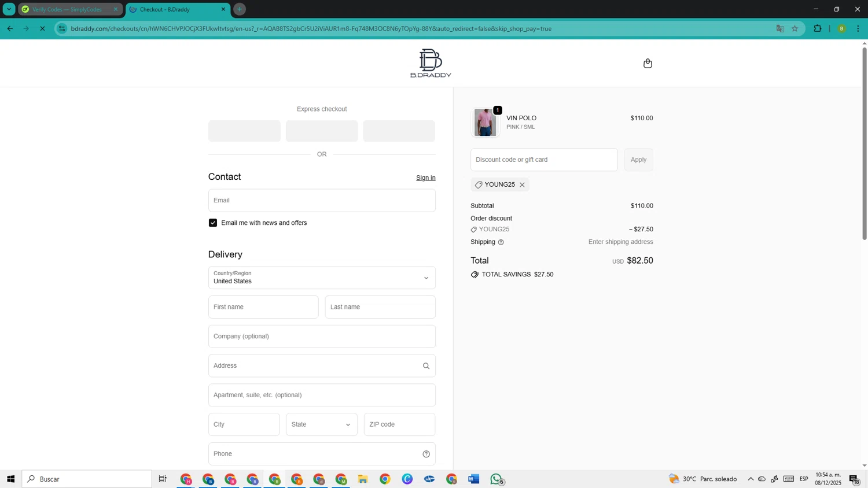Click the Apartment, suite, etc. field
This screenshot has height=488, width=868.
[x=322, y=395]
